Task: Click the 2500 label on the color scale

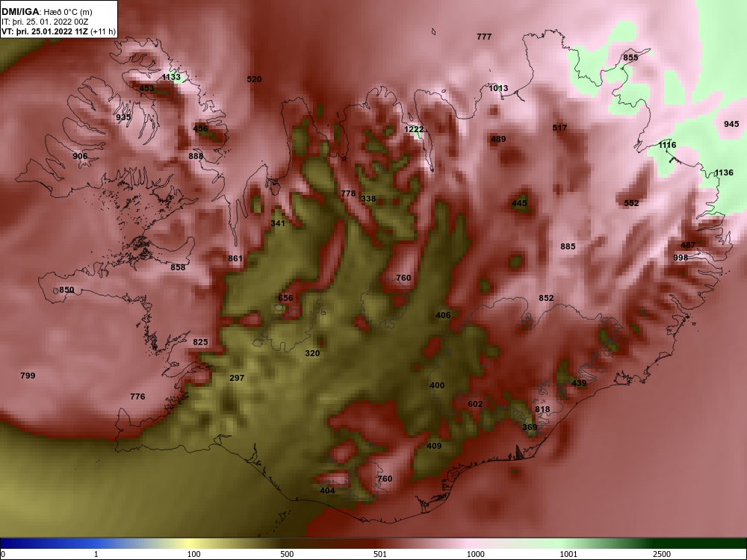Action: [662, 554]
